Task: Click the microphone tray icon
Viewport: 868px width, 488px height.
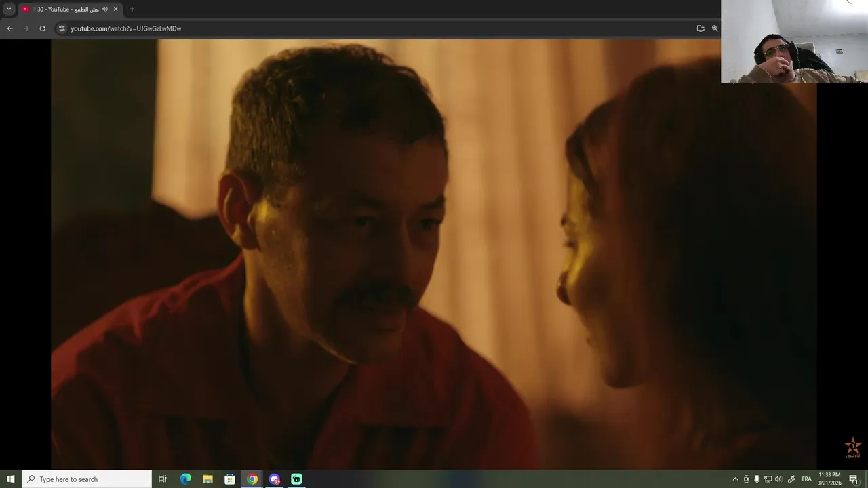Action: click(757, 479)
